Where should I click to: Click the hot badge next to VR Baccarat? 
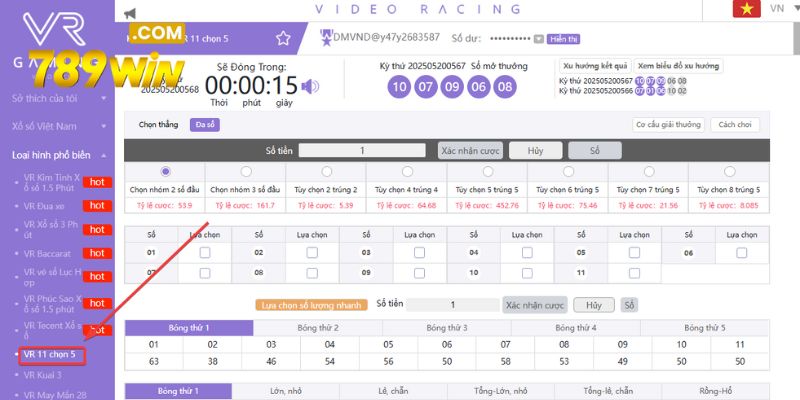coord(97,254)
